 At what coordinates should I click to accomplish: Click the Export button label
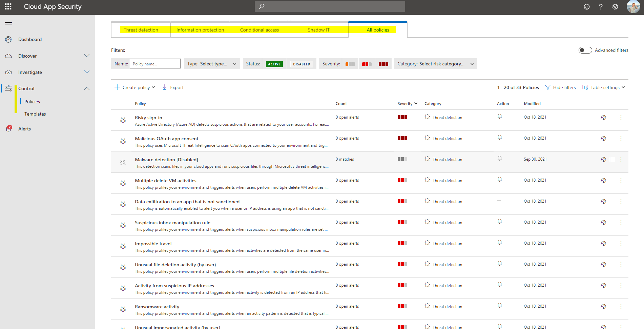pyautogui.click(x=177, y=87)
